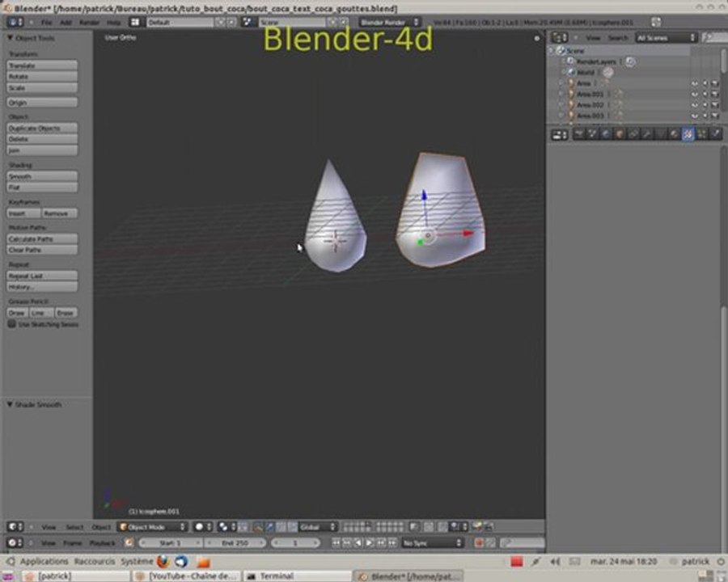Screen dimensions: 728x582
Task: Switch to the Terminal window in taskbar
Action: click(297, 576)
